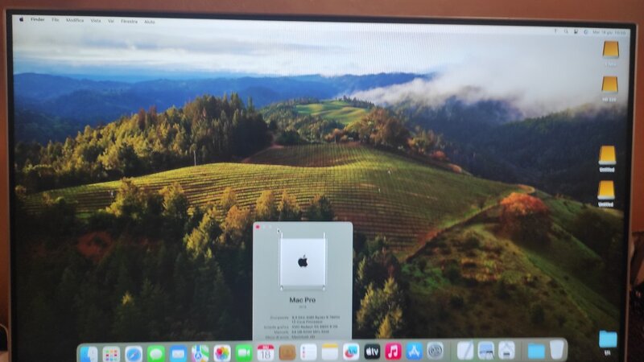Screen dimensions: 644x362
Task: Select the upper Untitled drive on desktop
Action: tap(607, 155)
